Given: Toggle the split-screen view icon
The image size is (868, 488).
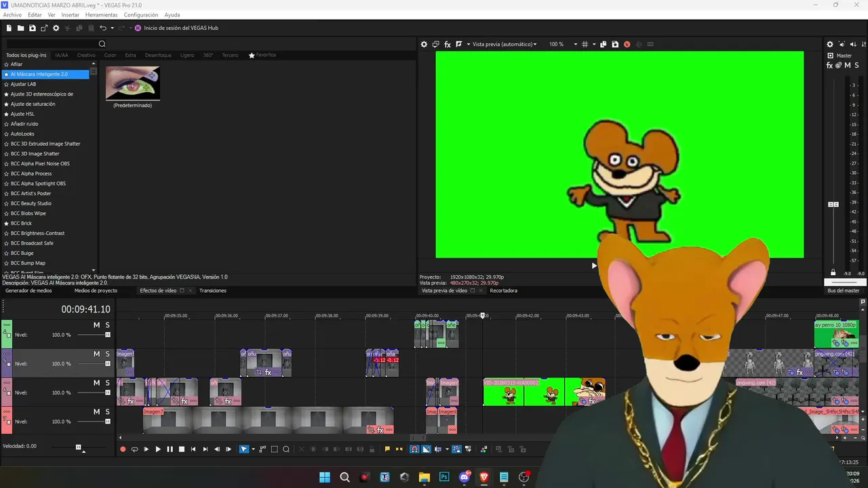Looking at the screenshot, I should pyautogui.click(x=459, y=44).
